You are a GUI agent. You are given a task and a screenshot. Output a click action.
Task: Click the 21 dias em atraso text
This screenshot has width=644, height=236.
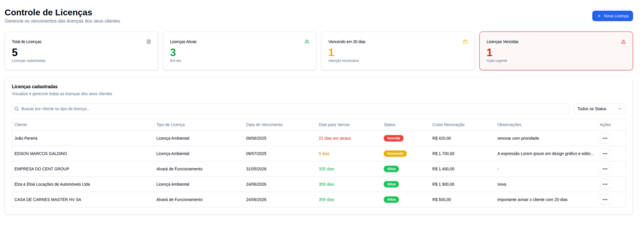point(335,138)
